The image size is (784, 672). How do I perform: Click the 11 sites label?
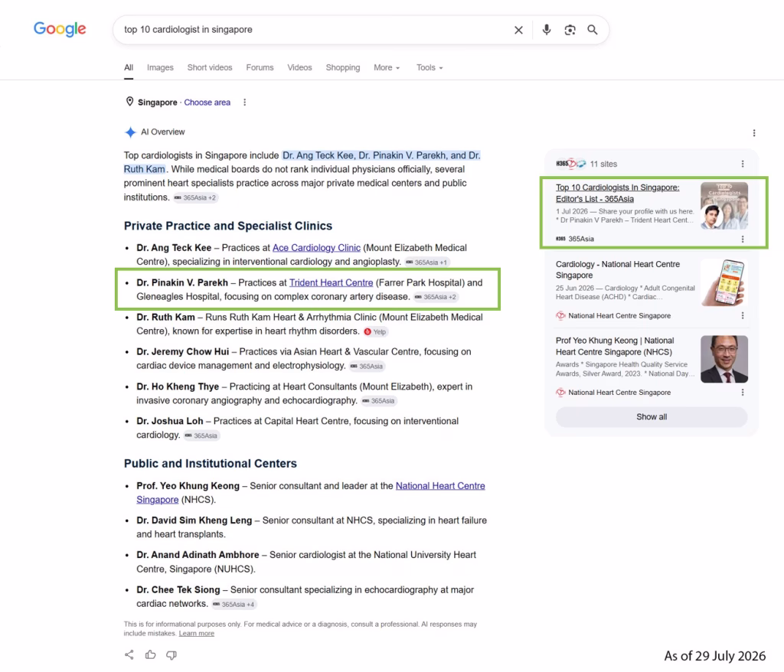[603, 164]
